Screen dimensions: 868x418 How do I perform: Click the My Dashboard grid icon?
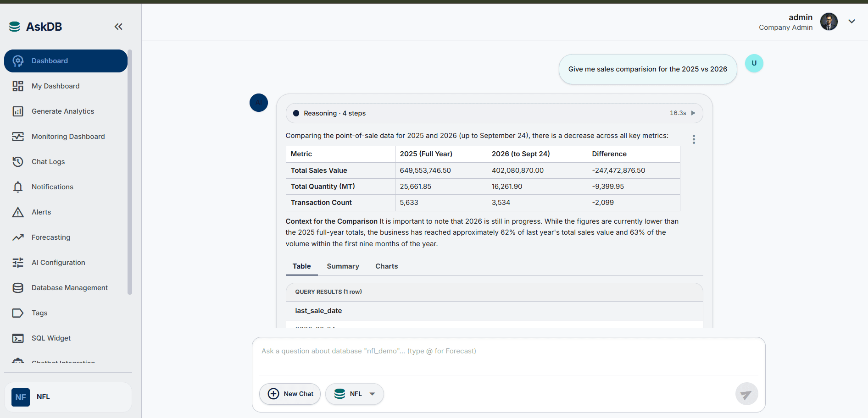click(18, 86)
